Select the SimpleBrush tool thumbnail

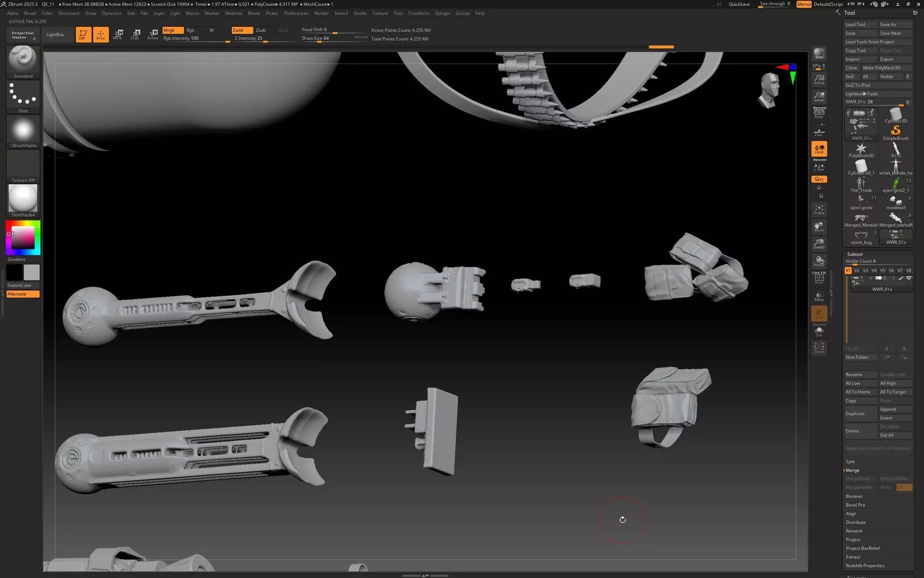coord(895,131)
